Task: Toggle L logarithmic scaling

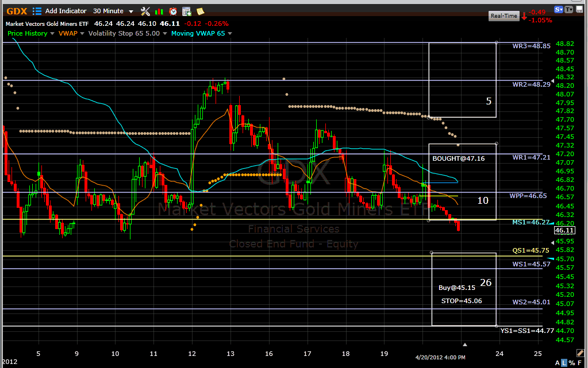Action: point(564,363)
